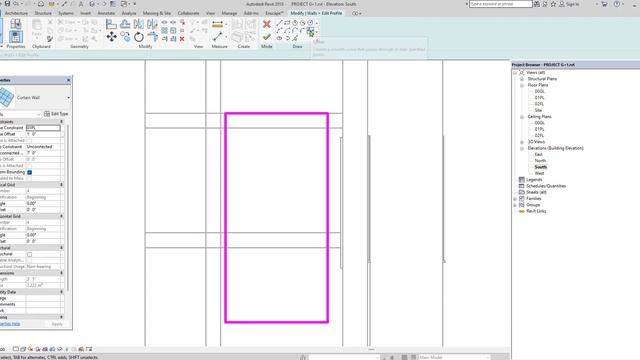The image size is (640, 360).
Task: Select the Move tool in Modify panel
Action: pos(111,37)
